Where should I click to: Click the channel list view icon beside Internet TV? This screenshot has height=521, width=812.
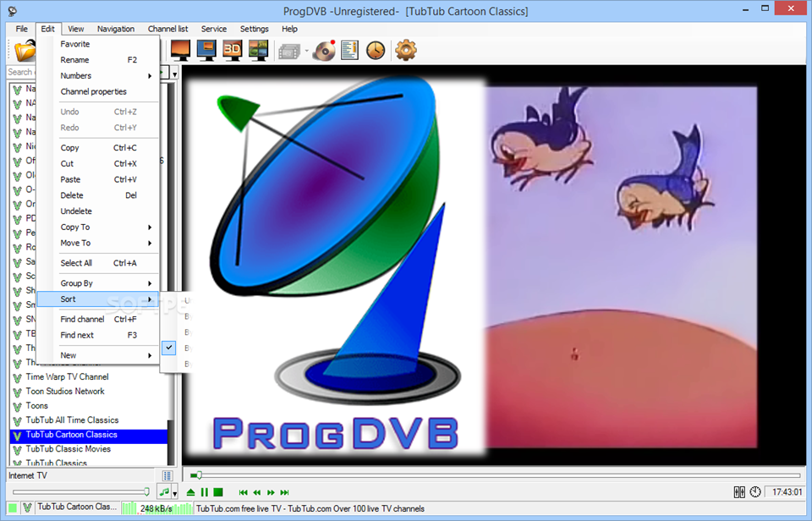coord(167,475)
